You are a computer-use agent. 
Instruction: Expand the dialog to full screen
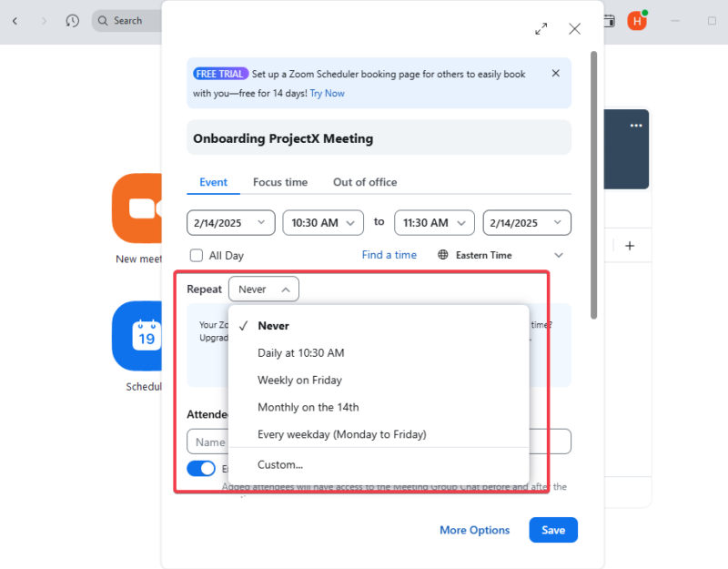[541, 28]
